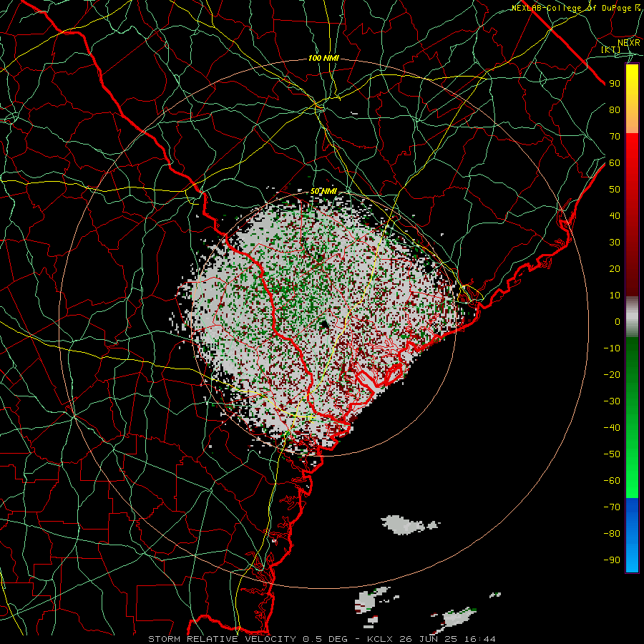Click the "0.5 DEG" elevation text in caption
The image size is (644, 644).
[326, 639]
